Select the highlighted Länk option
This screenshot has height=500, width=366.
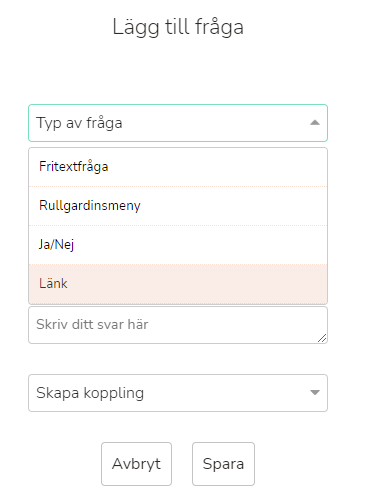point(178,284)
